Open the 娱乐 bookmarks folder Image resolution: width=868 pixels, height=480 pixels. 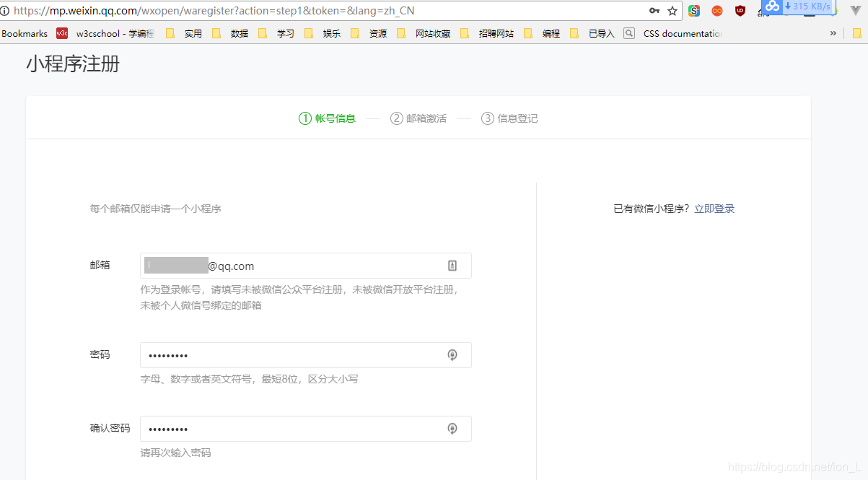coord(323,33)
